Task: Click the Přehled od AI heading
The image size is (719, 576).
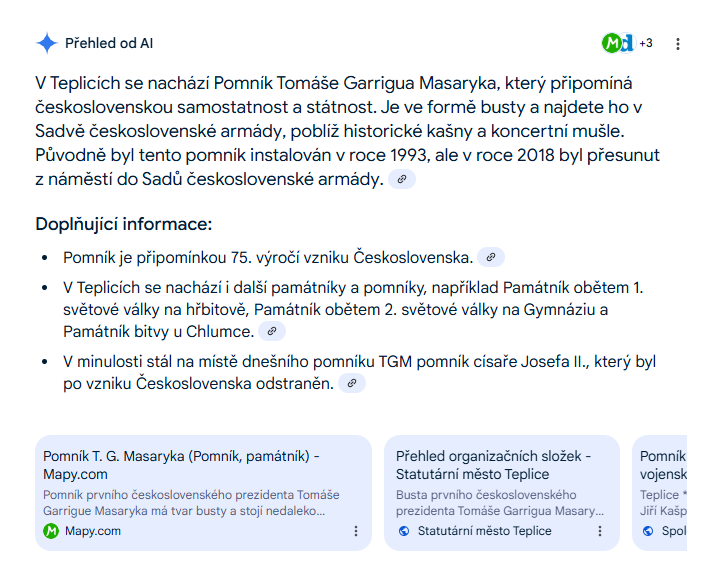Action: 109,44
